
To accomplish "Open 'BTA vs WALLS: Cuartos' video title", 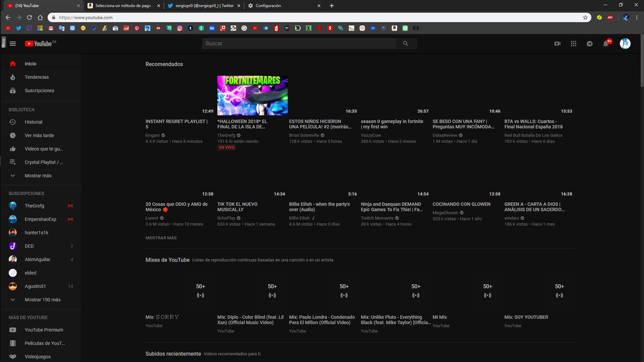I will pyautogui.click(x=534, y=124).
